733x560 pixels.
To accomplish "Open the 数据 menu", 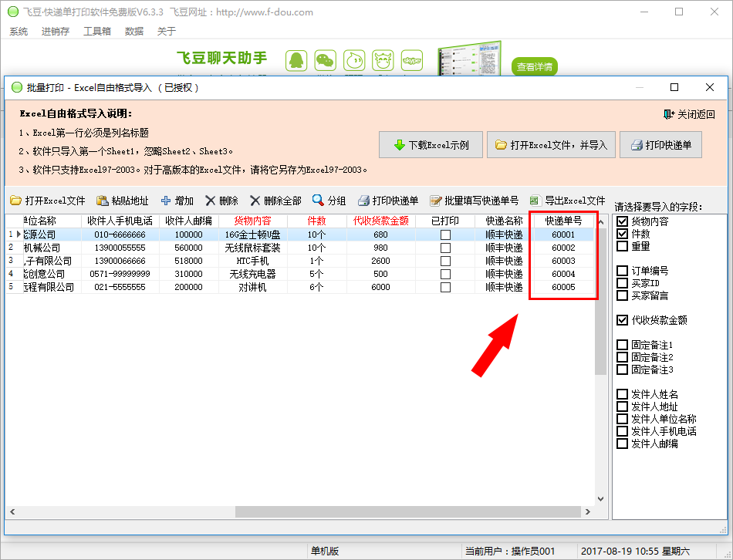I will tap(134, 32).
